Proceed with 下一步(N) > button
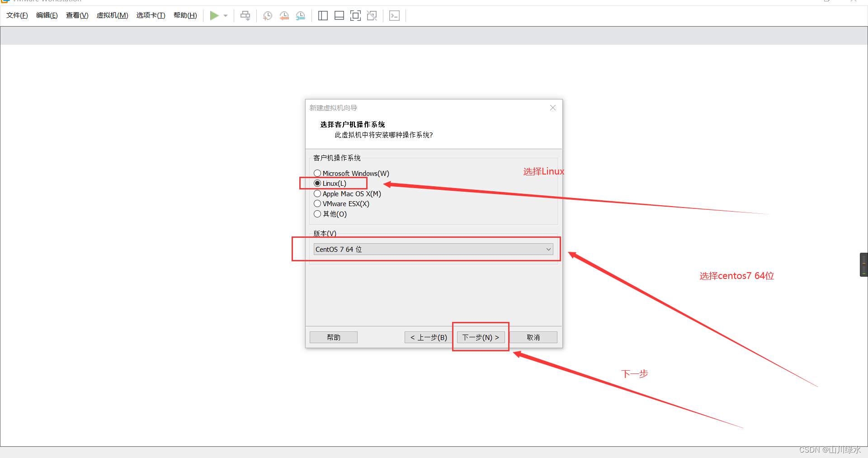Viewport: 868px width, 458px height. 481,337
